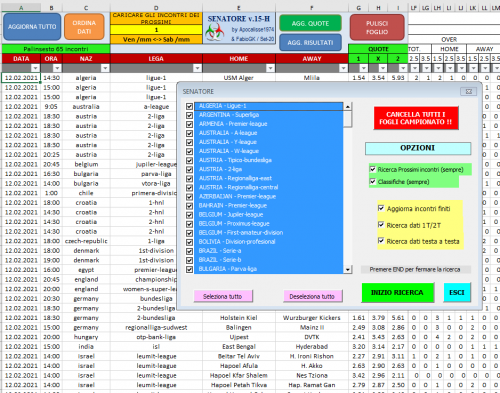Click czech-republic nation cell
The width and height of the screenshot is (500, 393).
(86, 241)
